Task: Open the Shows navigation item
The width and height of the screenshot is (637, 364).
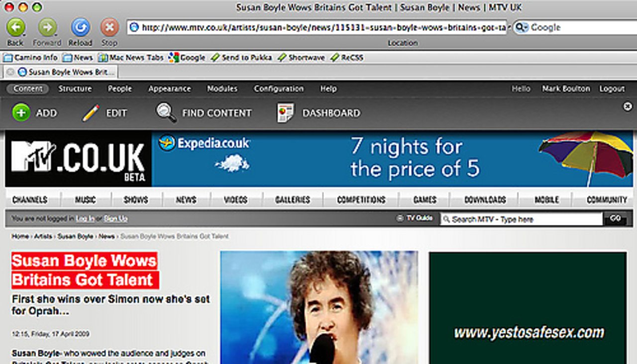Action: [136, 200]
